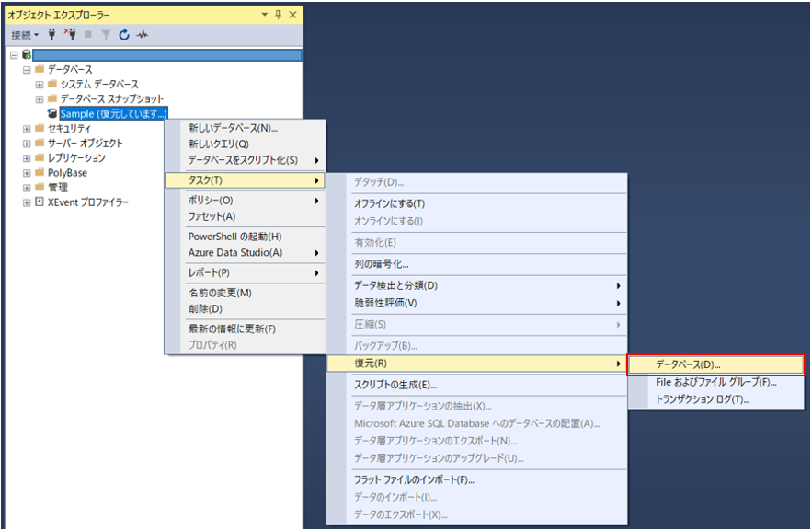Open the 復元(R) submenu
The image size is (812, 531).
[477, 364]
